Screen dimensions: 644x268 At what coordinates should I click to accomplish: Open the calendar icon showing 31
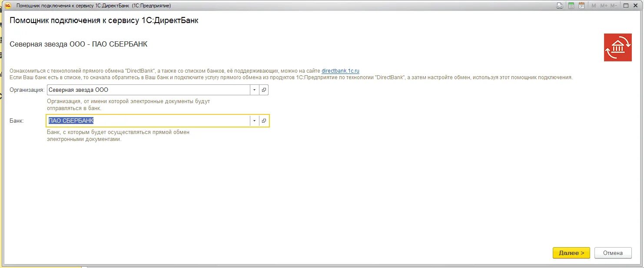582,6
